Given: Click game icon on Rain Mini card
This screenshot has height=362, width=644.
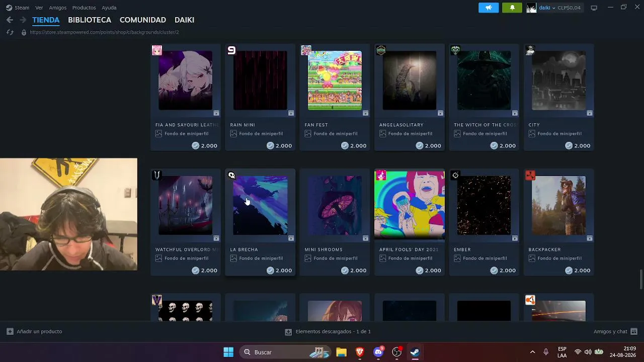Looking at the screenshot, I should 231,50.
